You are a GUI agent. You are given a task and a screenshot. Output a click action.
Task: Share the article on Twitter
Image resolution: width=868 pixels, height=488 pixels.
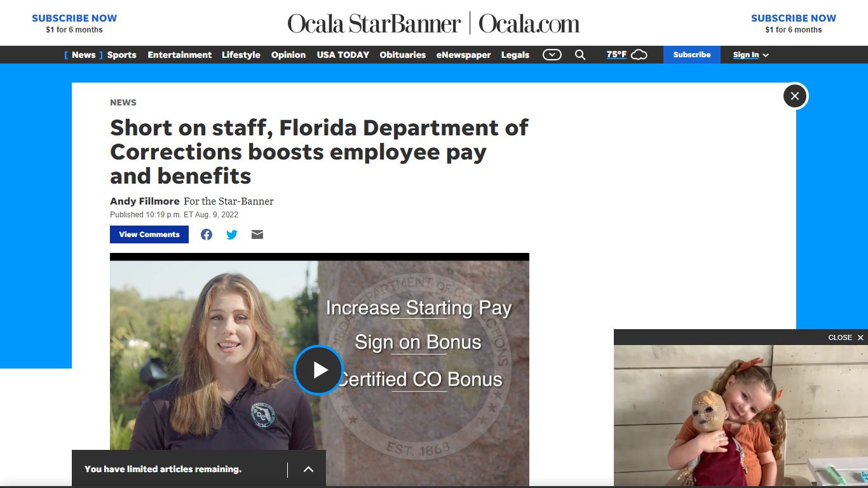pos(232,234)
